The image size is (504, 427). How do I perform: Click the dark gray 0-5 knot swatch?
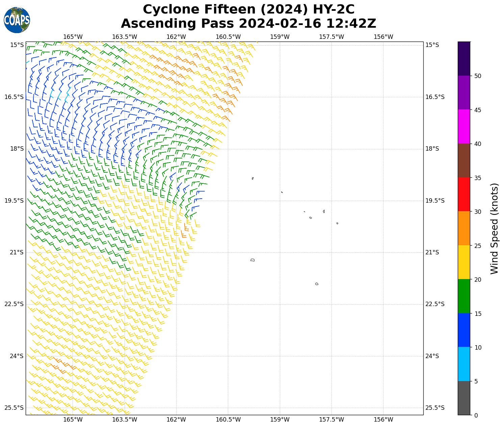point(464,398)
